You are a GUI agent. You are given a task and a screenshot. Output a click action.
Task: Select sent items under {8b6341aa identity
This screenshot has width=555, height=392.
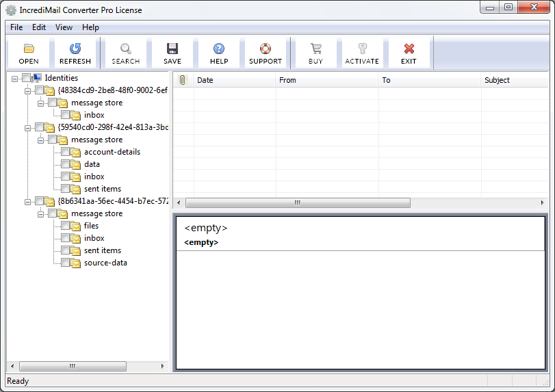pyautogui.click(x=103, y=250)
